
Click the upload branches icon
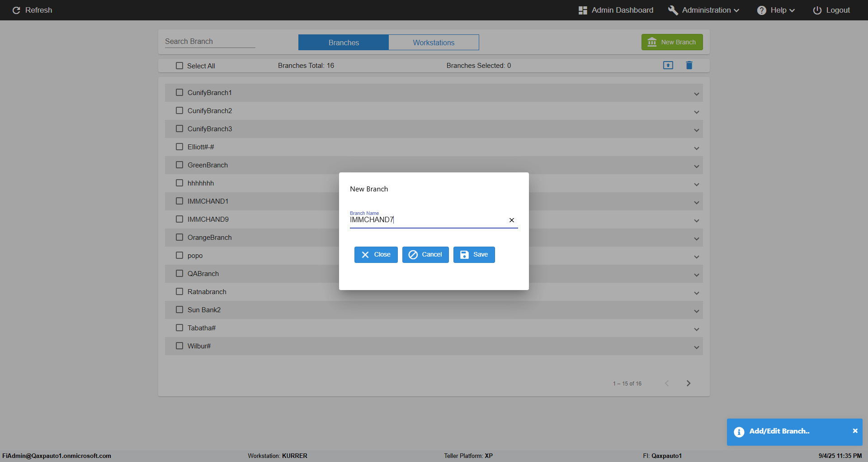point(668,65)
